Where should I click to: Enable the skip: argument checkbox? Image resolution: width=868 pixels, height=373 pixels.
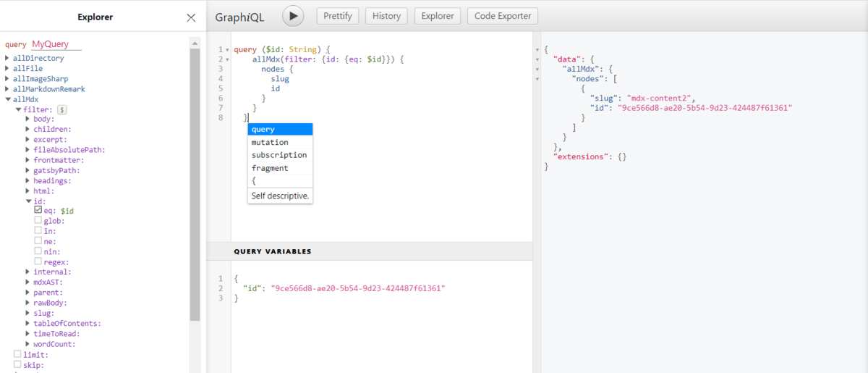[17, 364]
